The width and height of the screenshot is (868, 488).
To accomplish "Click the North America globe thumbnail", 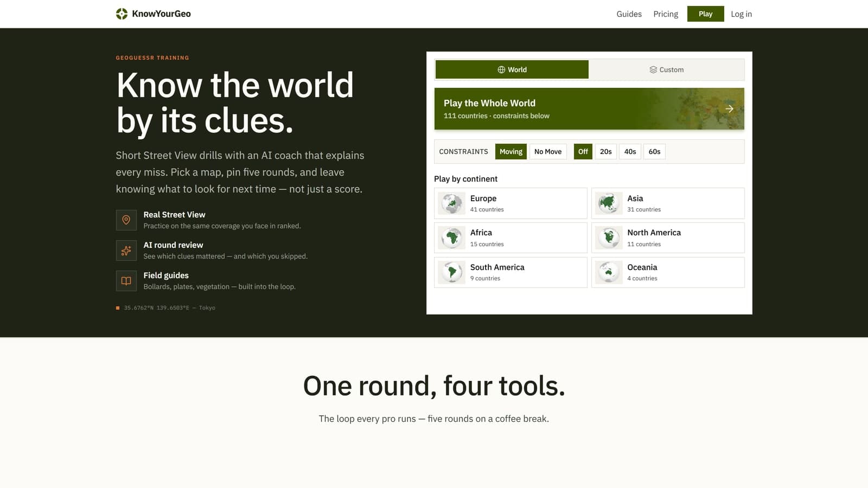I will click(x=609, y=237).
